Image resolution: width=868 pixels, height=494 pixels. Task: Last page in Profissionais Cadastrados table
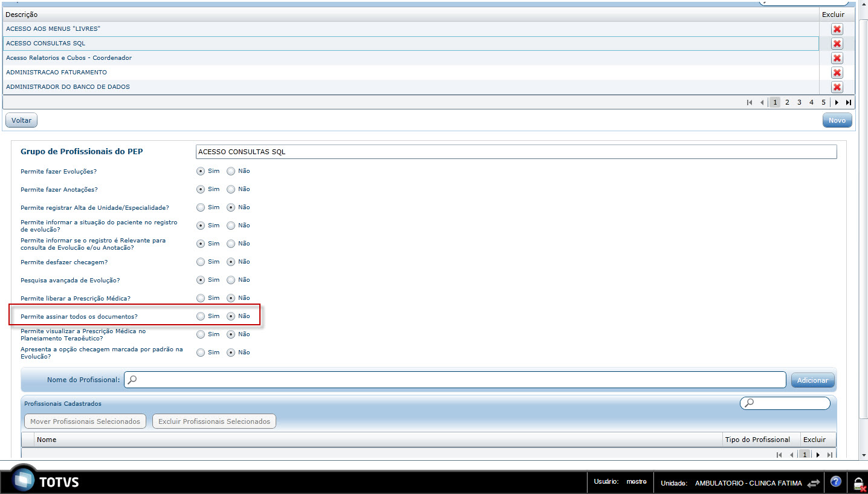pyautogui.click(x=830, y=455)
